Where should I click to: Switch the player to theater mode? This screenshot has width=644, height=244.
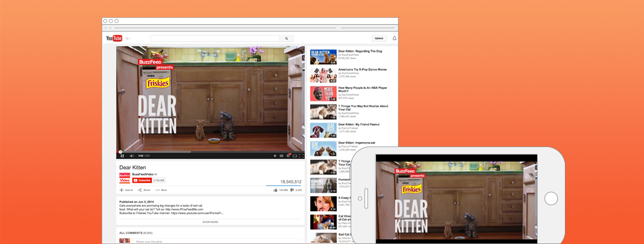click(295, 156)
